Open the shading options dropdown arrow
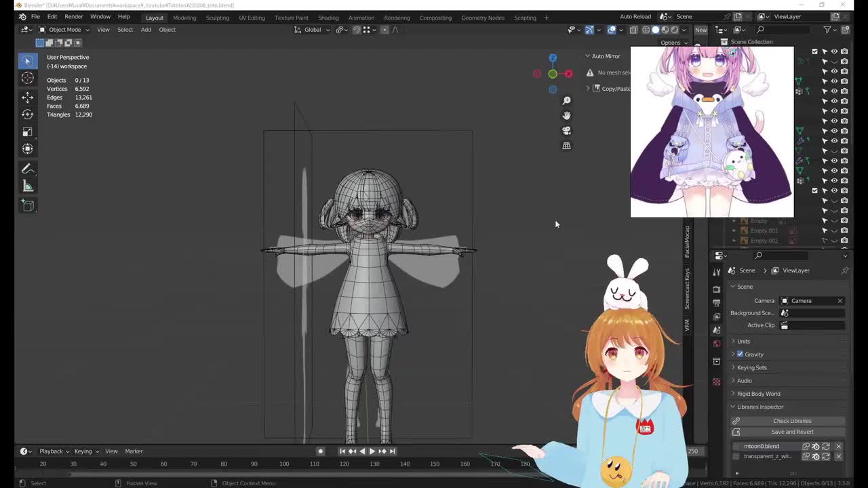This screenshot has height=488, width=868. (684, 30)
